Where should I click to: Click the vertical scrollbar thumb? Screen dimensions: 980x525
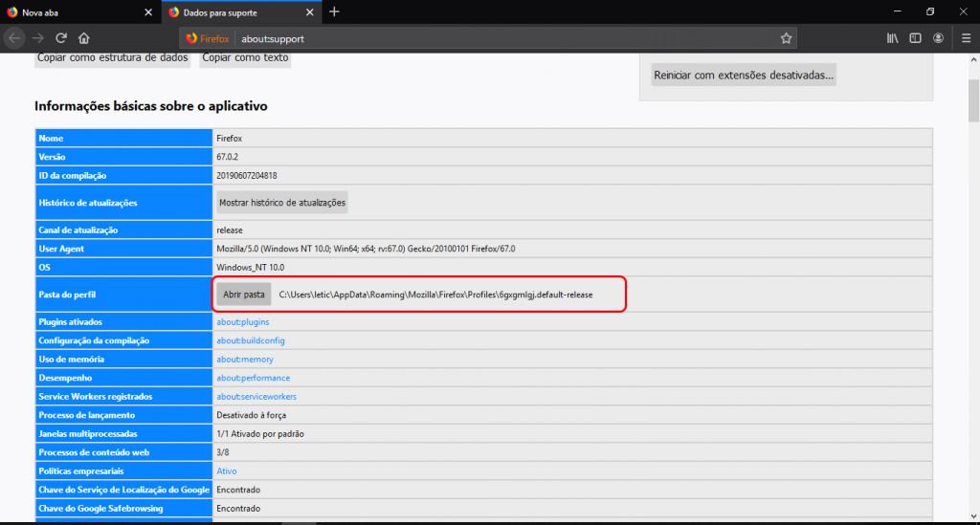973,101
